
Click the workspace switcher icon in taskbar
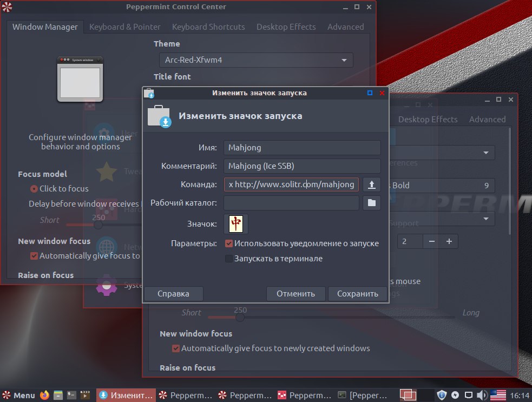[x=408, y=395]
